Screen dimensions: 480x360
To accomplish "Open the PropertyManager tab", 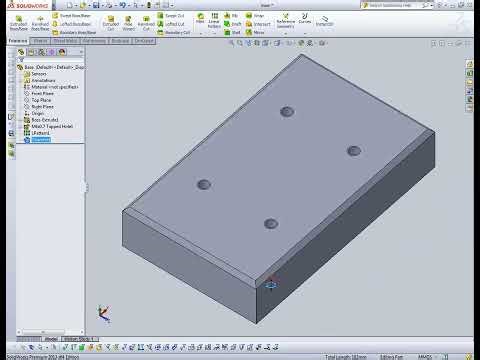I will pos(31,52).
